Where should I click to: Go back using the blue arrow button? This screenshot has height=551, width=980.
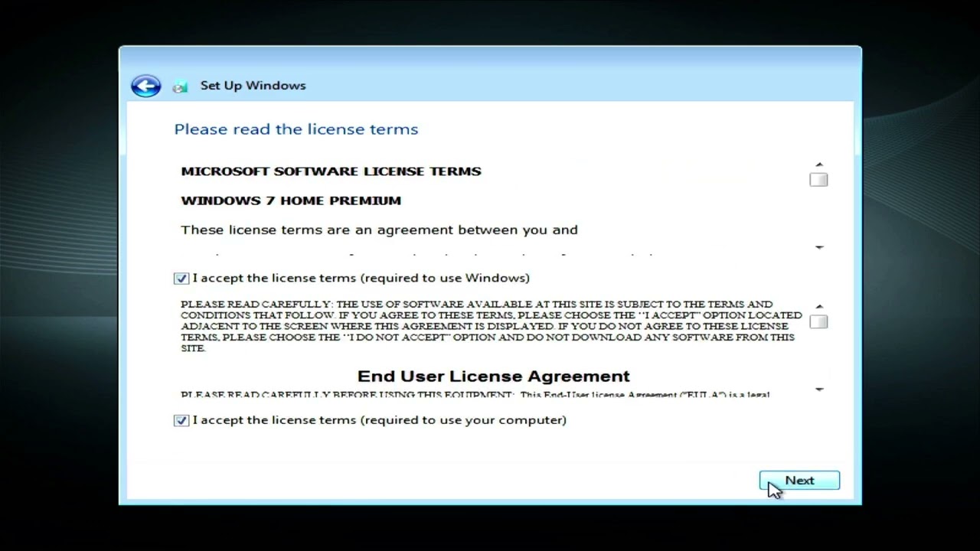pos(145,86)
